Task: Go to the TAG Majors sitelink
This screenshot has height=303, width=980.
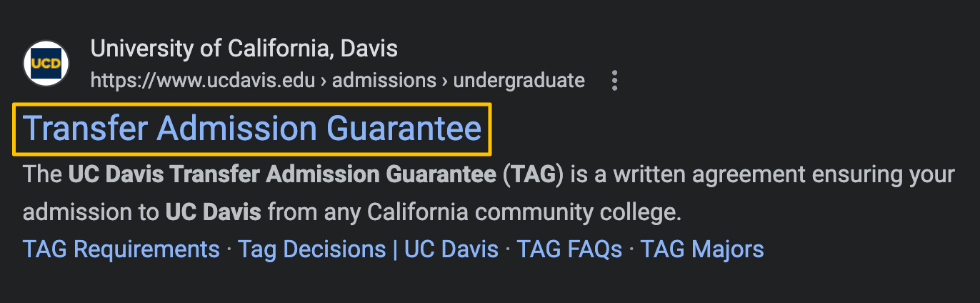Action: [702, 249]
